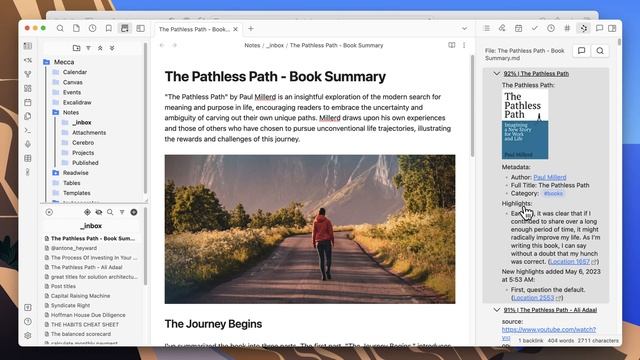Open the search icon in top toolbar
Viewport: 640px width, 360px height.
pyautogui.click(x=60, y=29)
